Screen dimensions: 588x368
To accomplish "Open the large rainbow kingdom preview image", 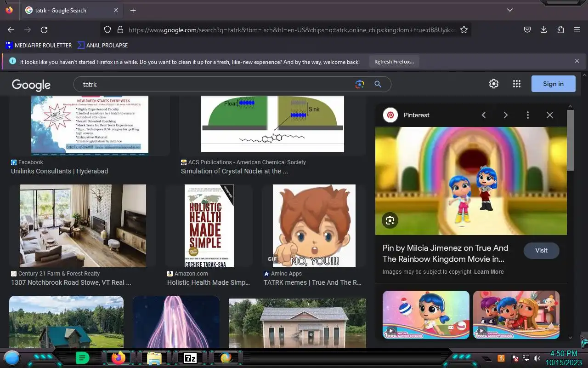I will pyautogui.click(x=471, y=181).
